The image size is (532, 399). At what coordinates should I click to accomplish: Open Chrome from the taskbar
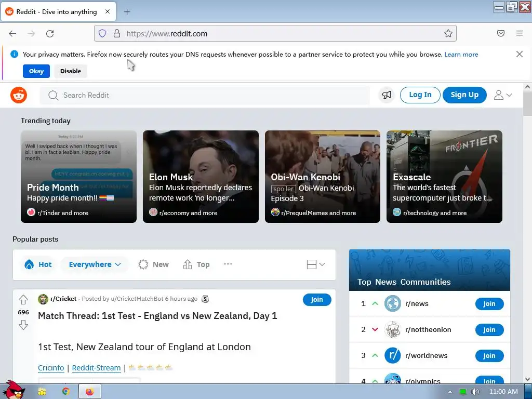pyautogui.click(x=66, y=392)
